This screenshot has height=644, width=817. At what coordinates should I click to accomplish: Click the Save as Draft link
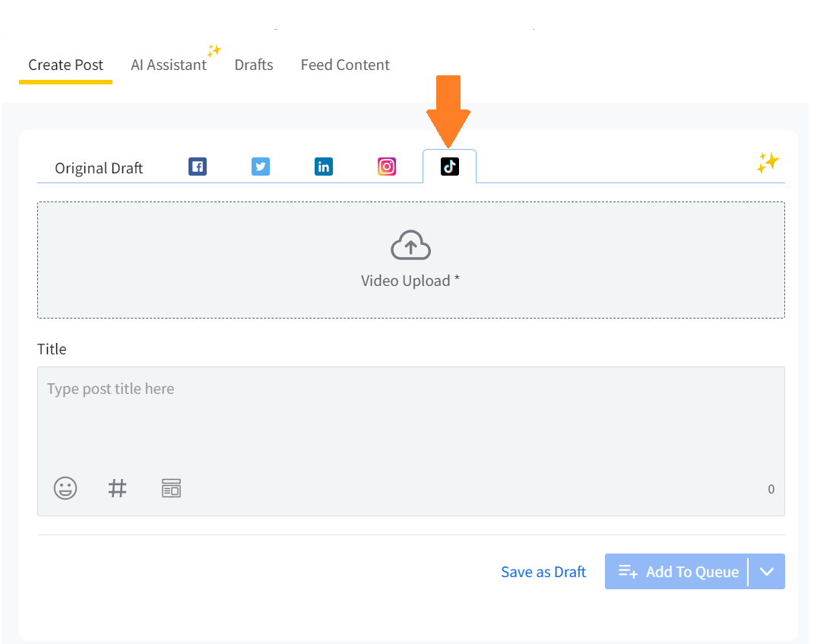[x=543, y=572]
